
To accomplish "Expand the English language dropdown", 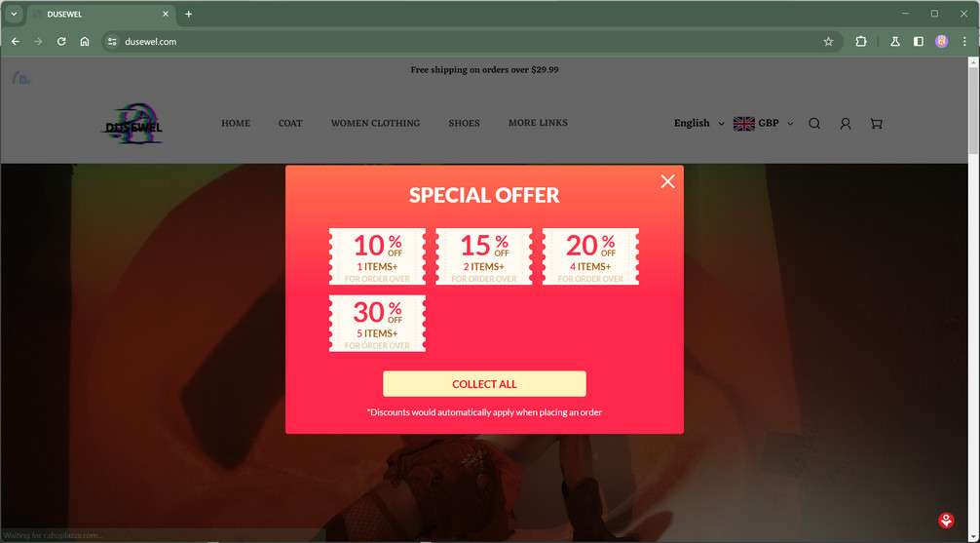I will (698, 123).
